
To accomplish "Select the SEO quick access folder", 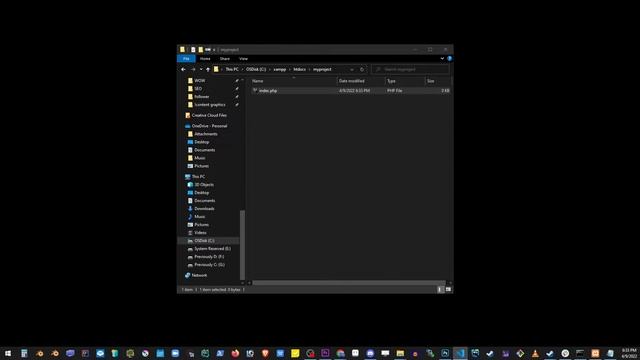I will (x=198, y=89).
